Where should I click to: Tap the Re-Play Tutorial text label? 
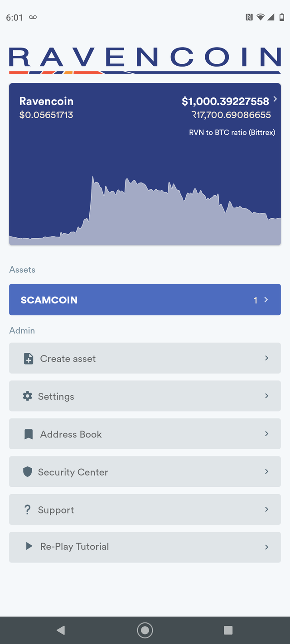pyautogui.click(x=74, y=547)
